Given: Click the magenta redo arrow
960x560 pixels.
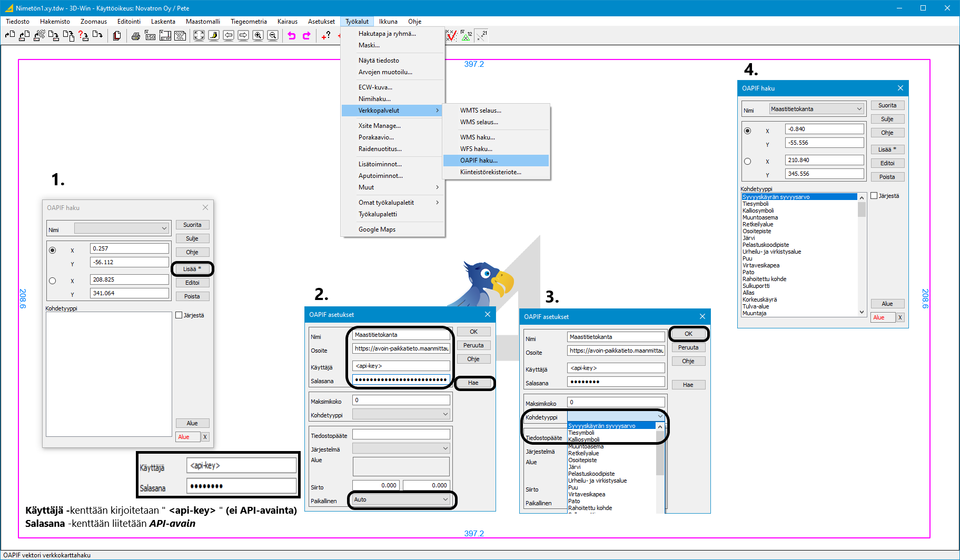Looking at the screenshot, I should [x=306, y=36].
